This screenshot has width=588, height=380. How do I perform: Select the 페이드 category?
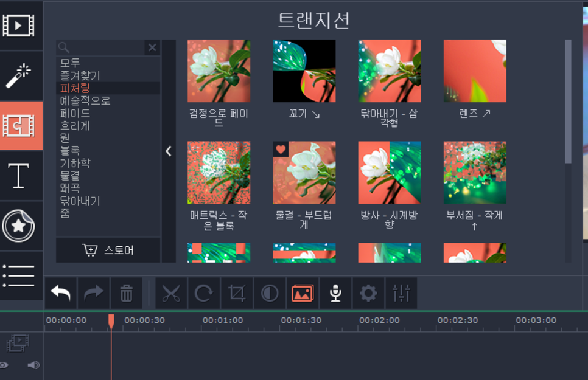click(108, 113)
